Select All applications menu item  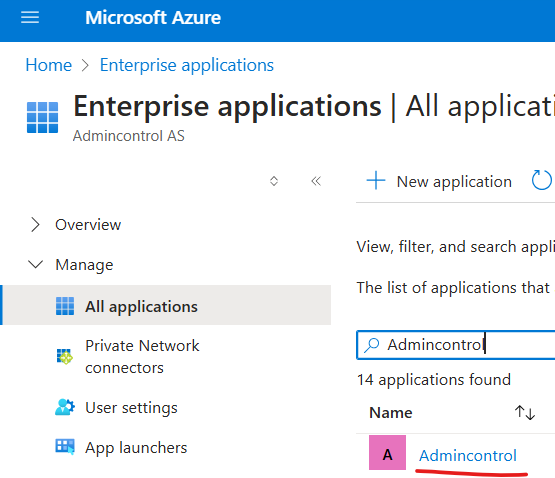click(167, 305)
